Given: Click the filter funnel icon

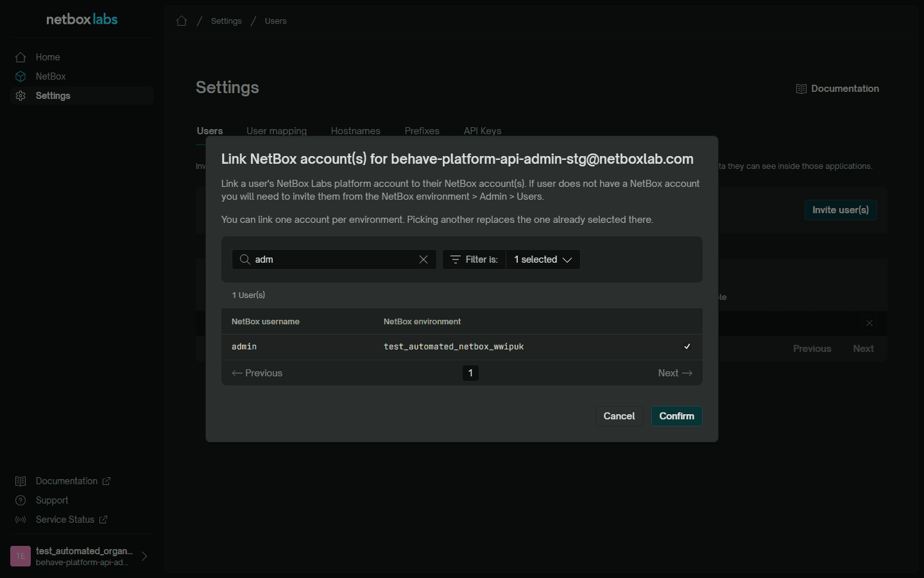Looking at the screenshot, I should coord(455,259).
